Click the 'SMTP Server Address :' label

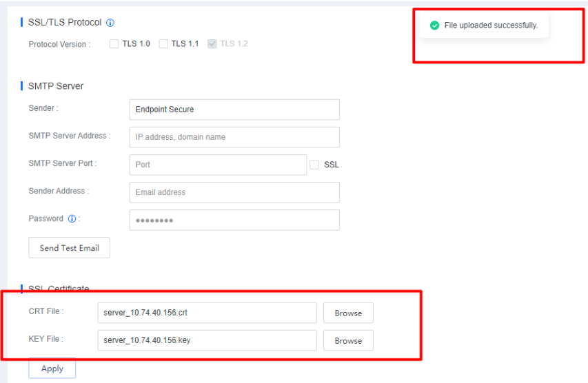(x=70, y=136)
